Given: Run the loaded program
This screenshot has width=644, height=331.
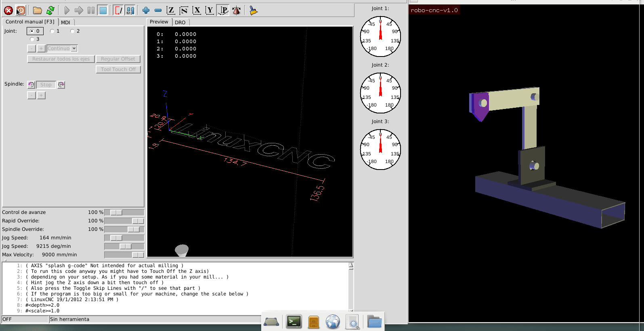Looking at the screenshot, I should (x=67, y=10).
